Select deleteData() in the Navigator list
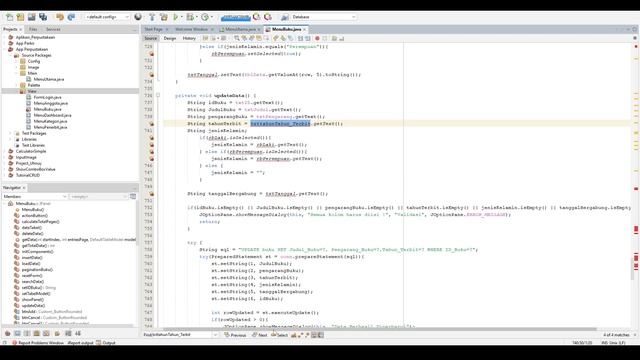 [32, 233]
